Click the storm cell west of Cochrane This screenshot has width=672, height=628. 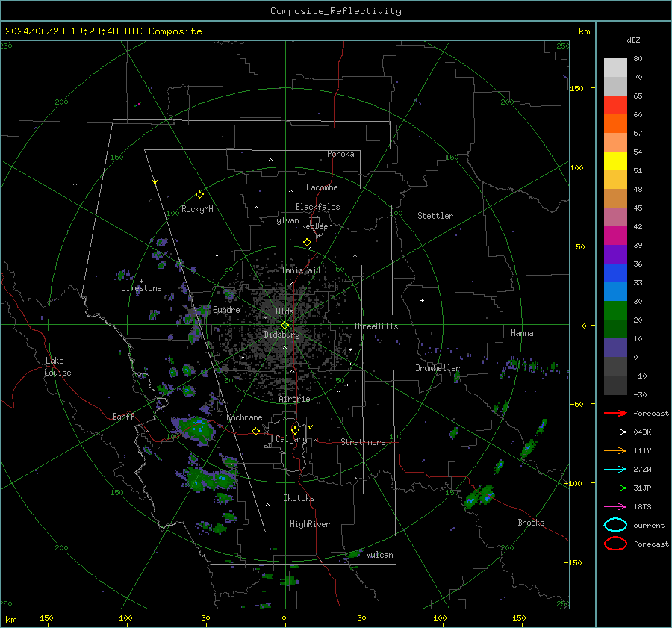197,429
